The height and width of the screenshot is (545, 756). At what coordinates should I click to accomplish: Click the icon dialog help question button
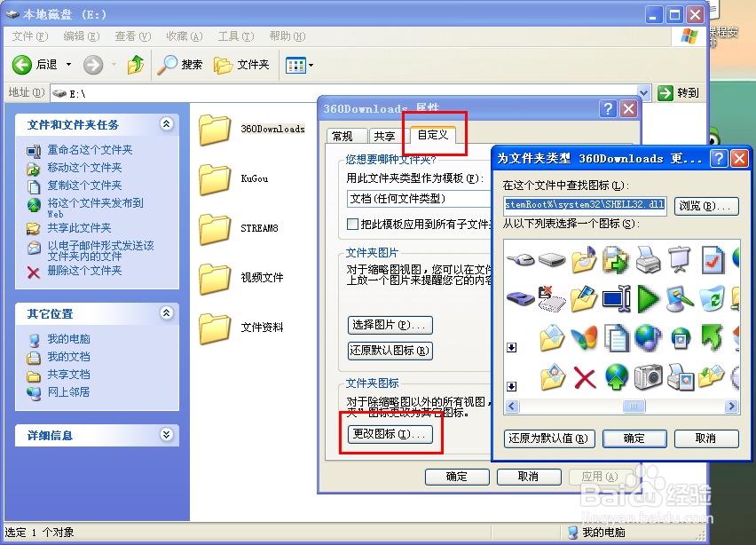[719, 158]
